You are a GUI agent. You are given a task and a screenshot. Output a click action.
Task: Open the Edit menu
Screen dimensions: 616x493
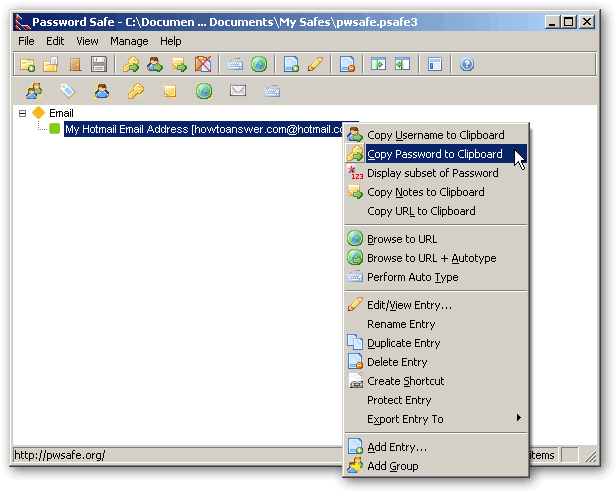55,41
